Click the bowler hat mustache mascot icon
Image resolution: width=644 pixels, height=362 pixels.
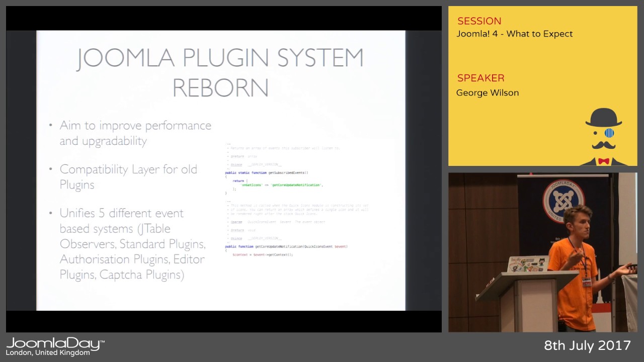pos(604,137)
